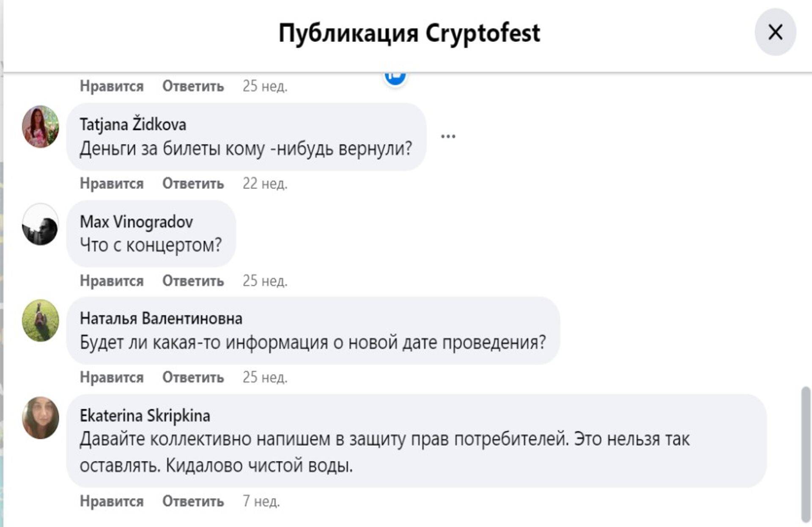The height and width of the screenshot is (527, 812).
Task: Like Наталья Валентиновна's comment
Action: [112, 377]
